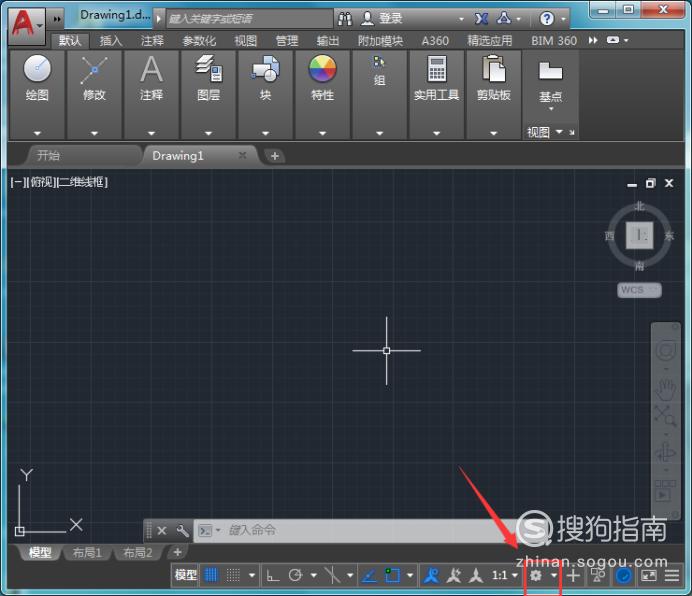The image size is (692, 596).
Task: Switch to the 管理 ribbon tab
Action: [x=287, y=41]
